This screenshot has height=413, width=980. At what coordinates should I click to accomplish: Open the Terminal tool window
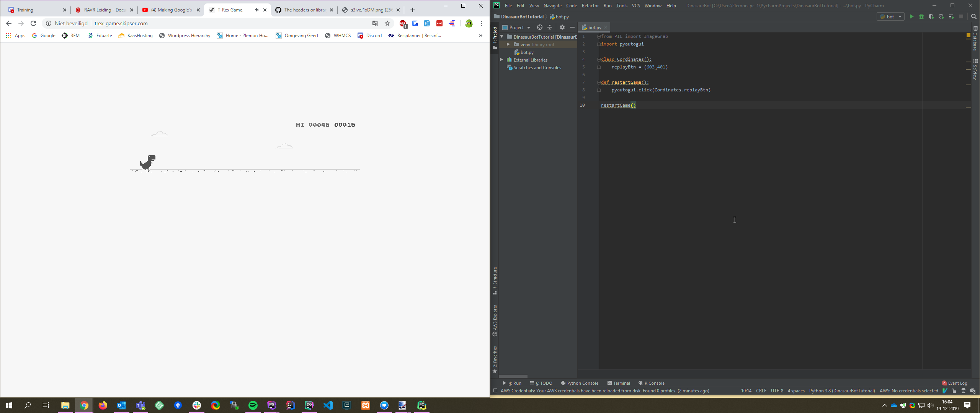619,383
